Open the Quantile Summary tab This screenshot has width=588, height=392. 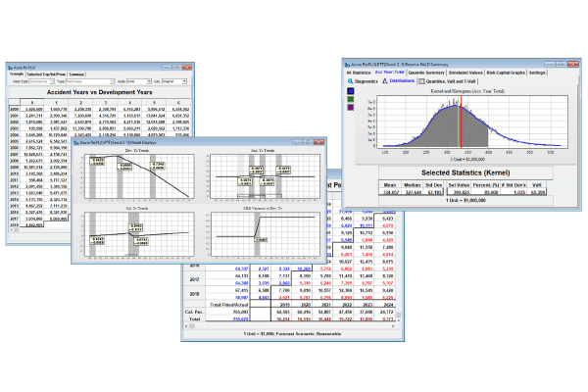(426, 73)
